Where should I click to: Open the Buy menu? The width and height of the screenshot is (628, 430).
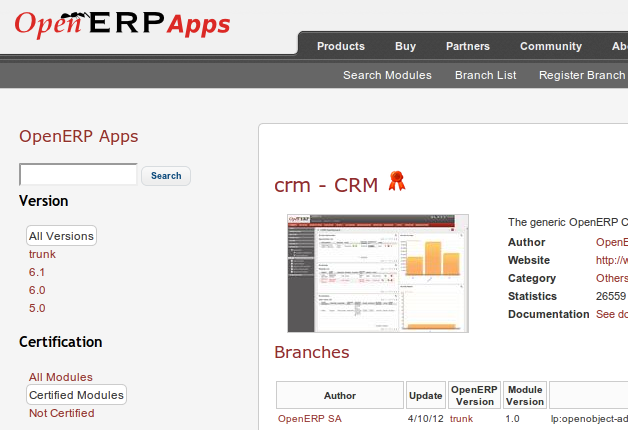pyautogui.click(x=405, y=46)
